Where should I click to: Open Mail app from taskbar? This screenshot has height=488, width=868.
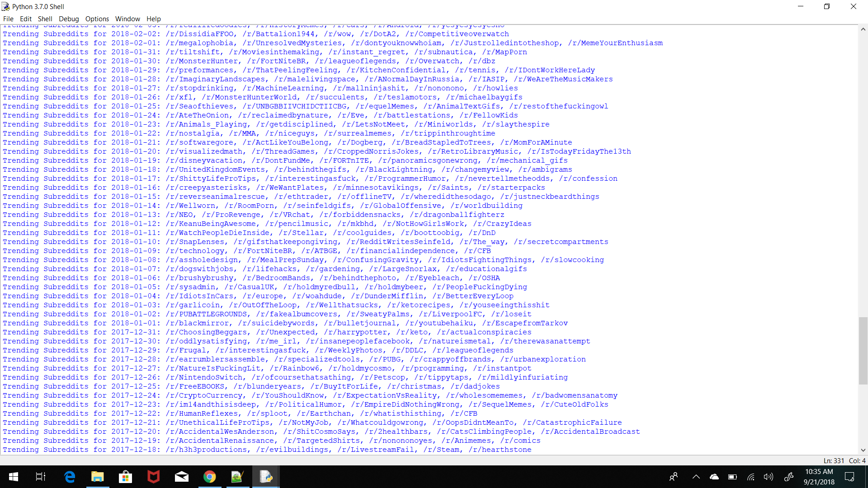pyautogui.click(x=182, y=477)
